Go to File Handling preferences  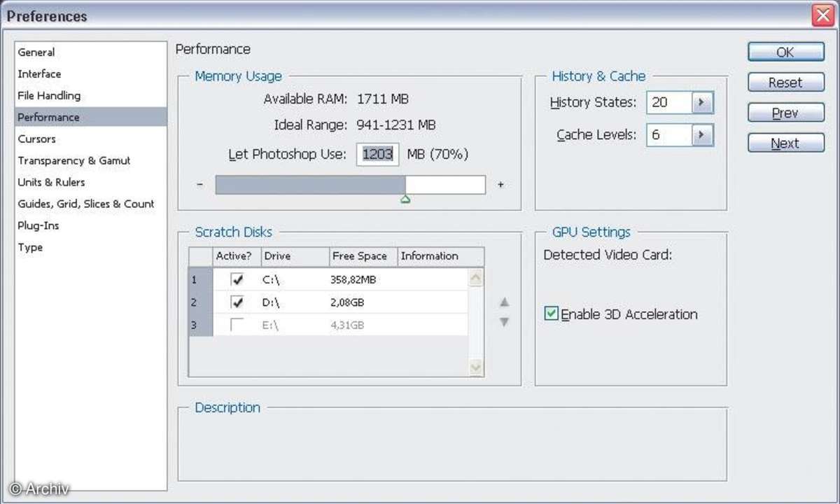click(49, 96)
